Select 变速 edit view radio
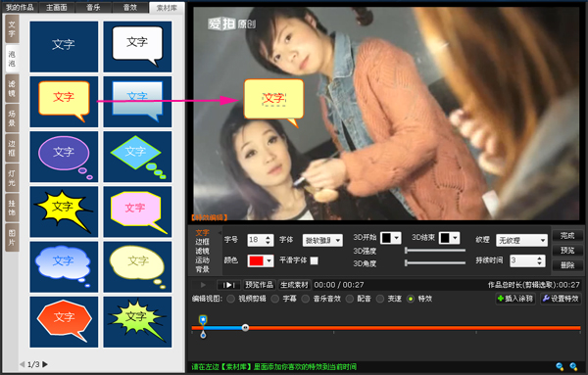Viewport: 588px width, 375px height. [380, 299]
